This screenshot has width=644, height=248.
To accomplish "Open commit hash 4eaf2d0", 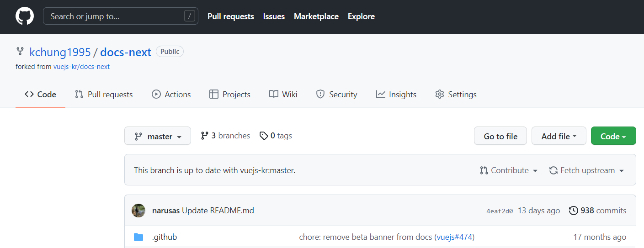I will coord(500,211).
